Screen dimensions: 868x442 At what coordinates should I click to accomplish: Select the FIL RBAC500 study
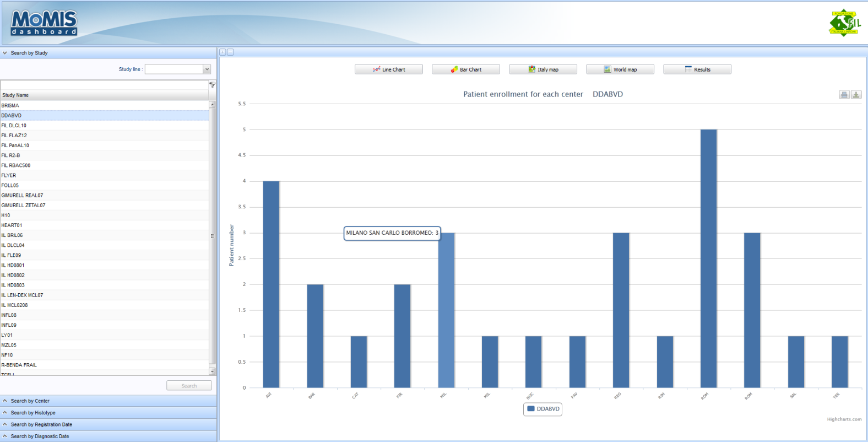tap(105, 165)
